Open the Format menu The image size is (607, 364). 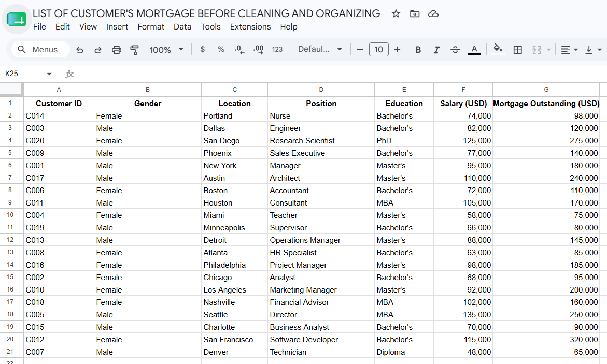tap(151, 27)
